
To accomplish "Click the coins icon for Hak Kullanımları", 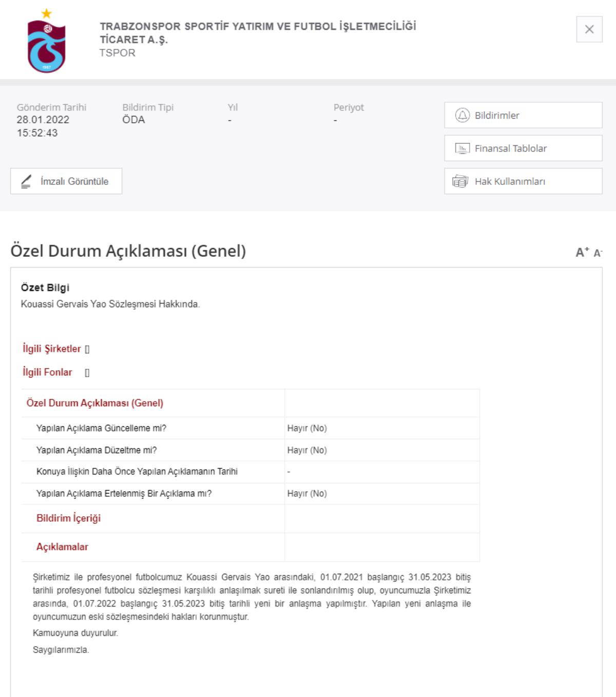I will point(460,181).
